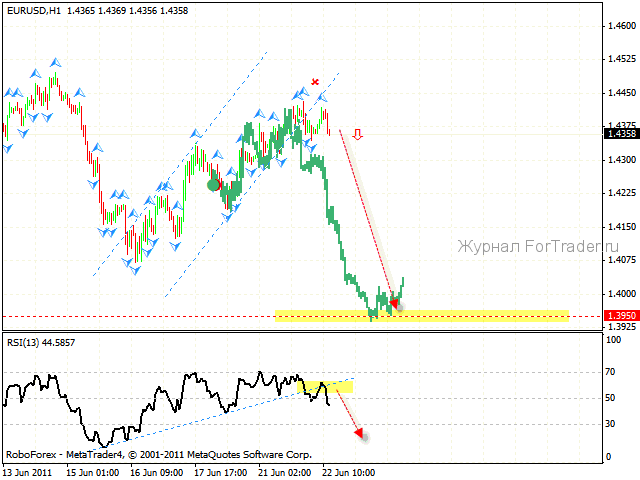
Task: Click the 1.4225 price axis label
Action: point(622,193)
